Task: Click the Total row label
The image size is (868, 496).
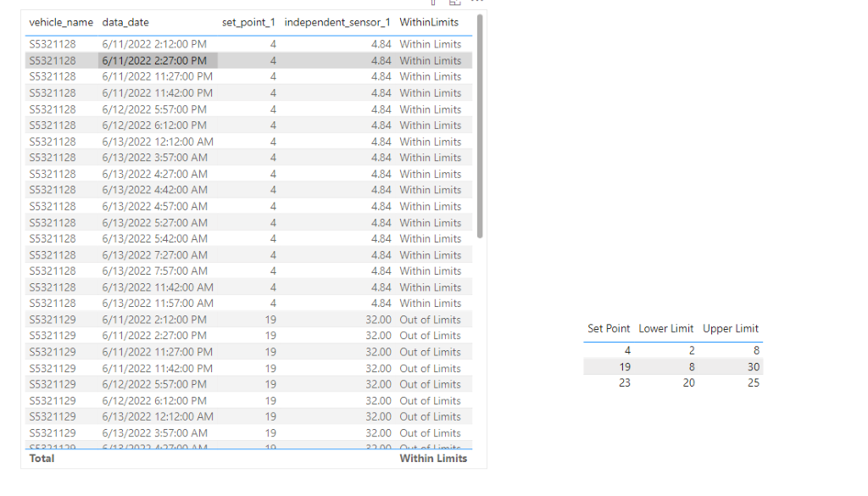Action: (42, 459)
